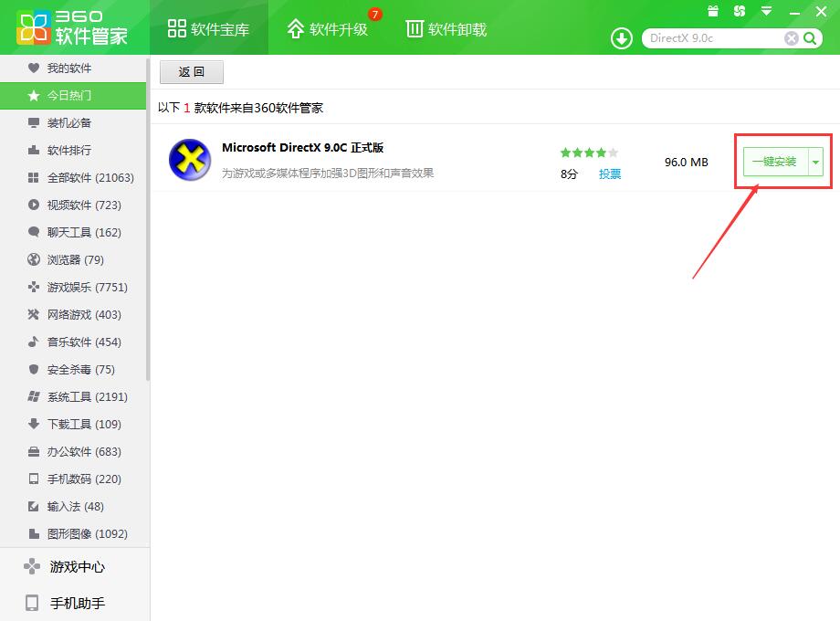Click the 今日热门 star icon

click(x=34, y=96)
